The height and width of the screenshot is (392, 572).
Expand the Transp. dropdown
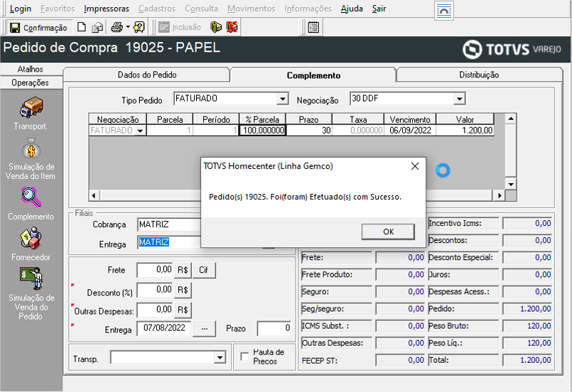click(x=220, y=358)
